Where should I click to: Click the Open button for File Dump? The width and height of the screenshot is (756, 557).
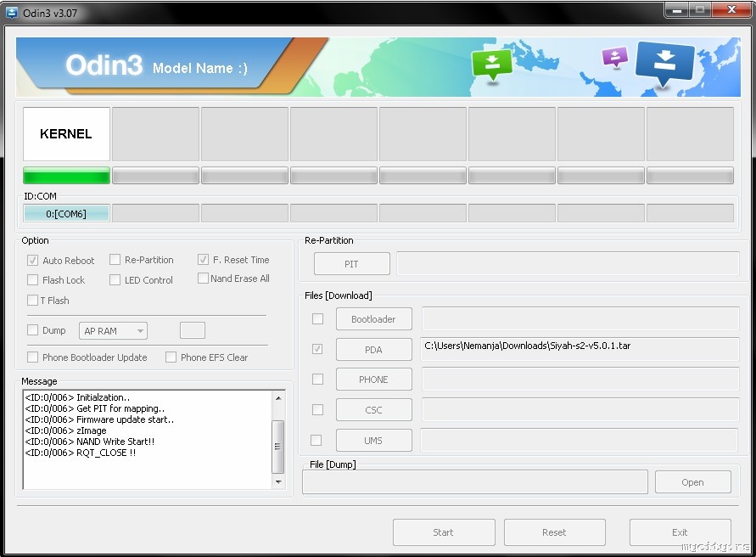pos(693,482)
